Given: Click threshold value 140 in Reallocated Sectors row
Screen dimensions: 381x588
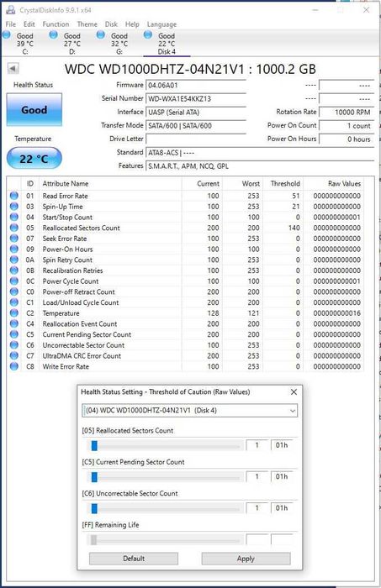Looking at the screenshot, I should tap(294, 228).
